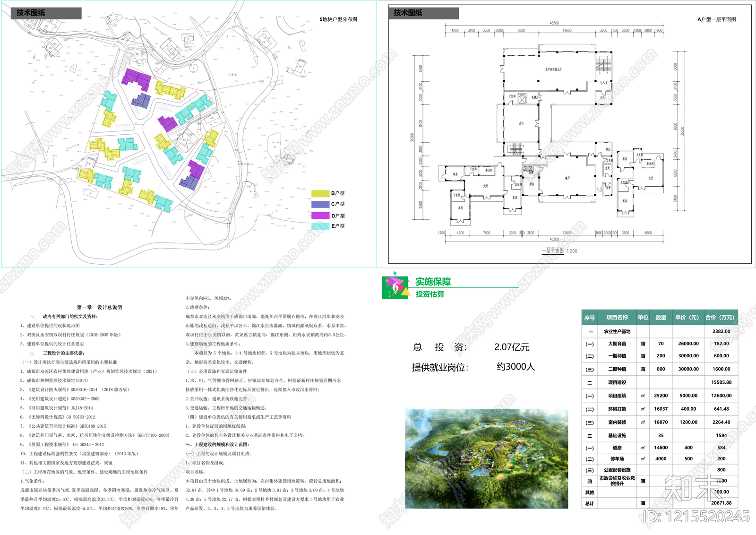The height and width of the screenshot is (535, 756).
Task: Click the 合价（万元） table column header
Action: [720, 318]
